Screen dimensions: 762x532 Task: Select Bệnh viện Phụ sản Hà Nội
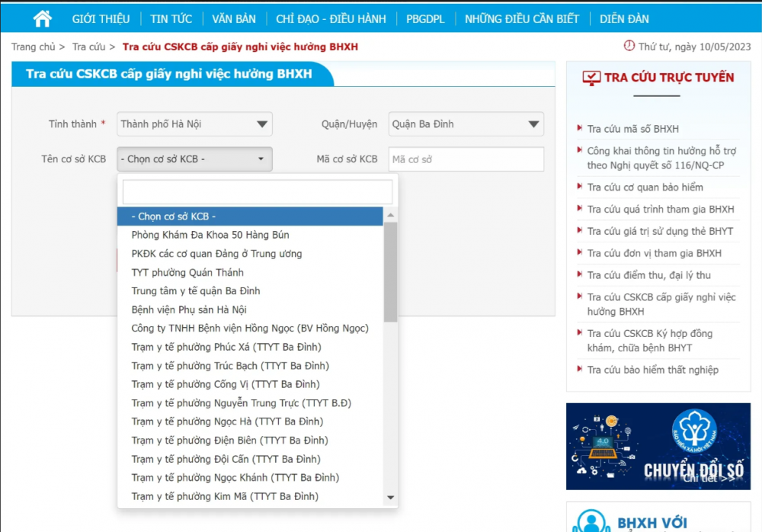[x=250, y=309]
